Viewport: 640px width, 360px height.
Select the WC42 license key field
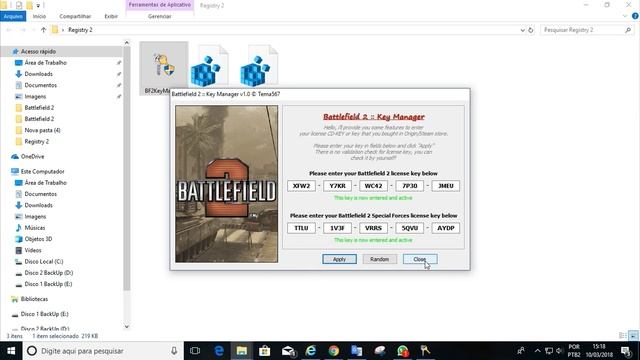373,186
